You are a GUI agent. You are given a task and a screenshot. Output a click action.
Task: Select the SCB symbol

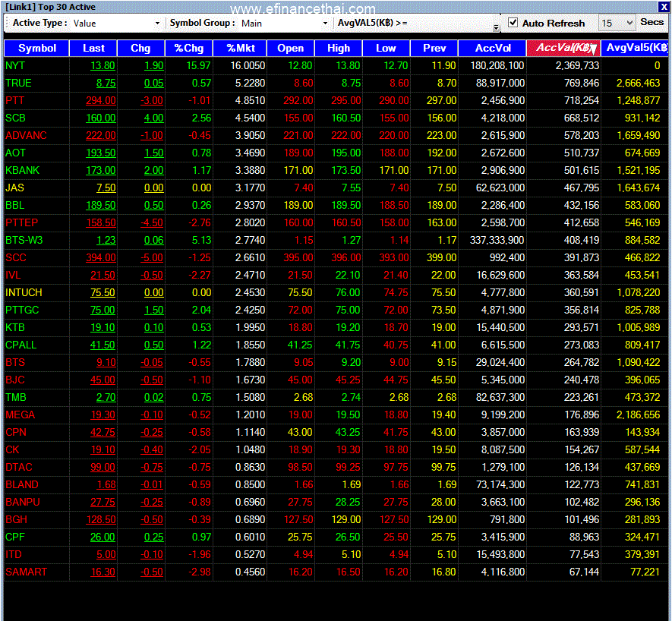[x=15, y=118]
